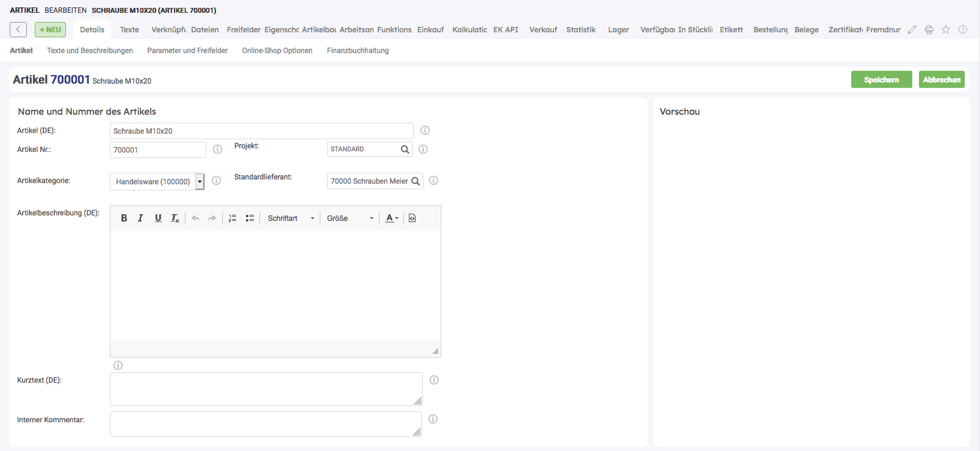980x451 pixels.
Task: Open the Artikelkategorie dropdown
Action: pos(200,182)
